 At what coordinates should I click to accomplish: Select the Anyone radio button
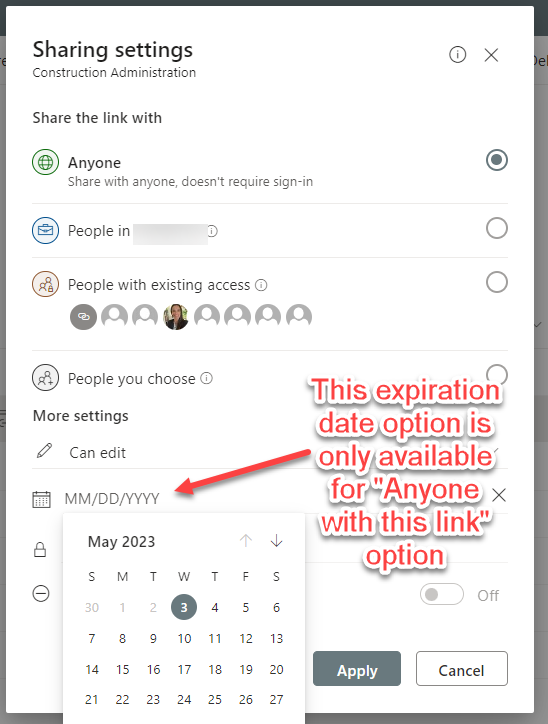tap(497, 160)
